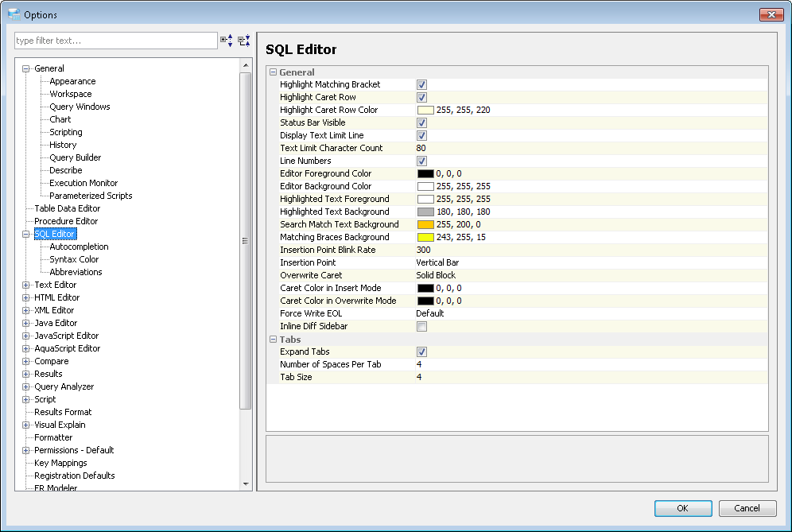Viewport: 792px width, 532px height.
Task: Collapse the Tabs property section
Action: tap(274, 340)
